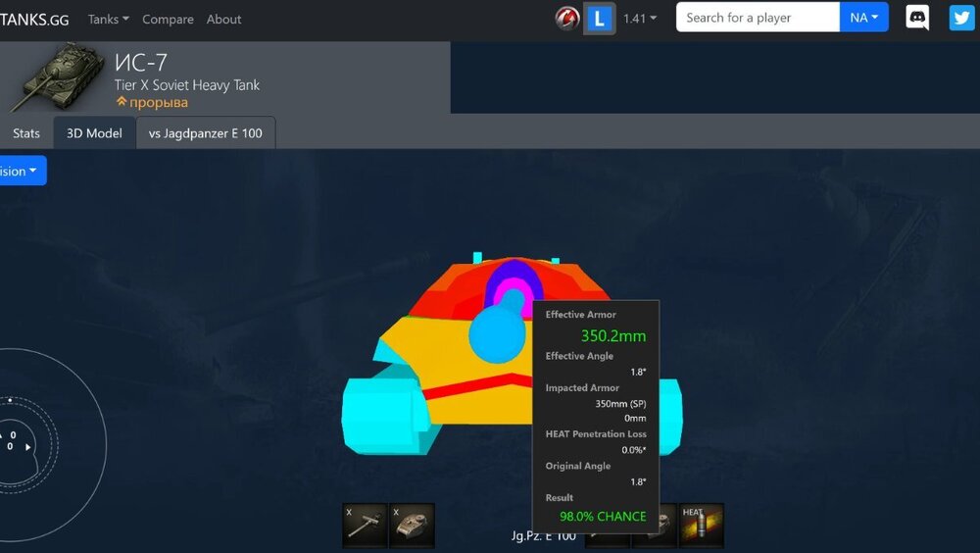Click the gun module icon

365,525
